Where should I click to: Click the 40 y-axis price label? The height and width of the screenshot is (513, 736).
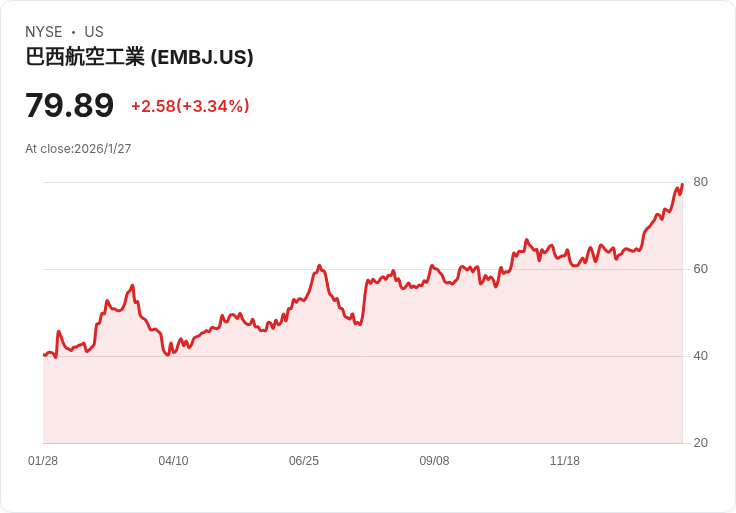pyautogui.click(x=700, y=356)
